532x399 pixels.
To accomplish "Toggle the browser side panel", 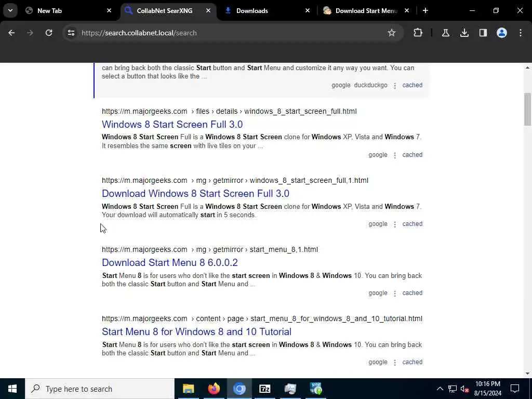I will tap(483, 33).
